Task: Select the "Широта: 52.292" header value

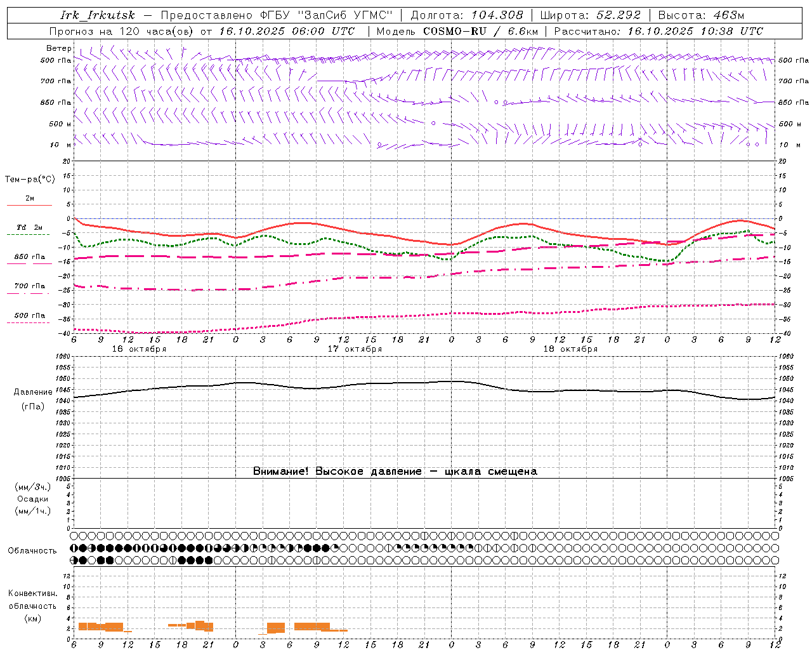Action: pos(591,15)
